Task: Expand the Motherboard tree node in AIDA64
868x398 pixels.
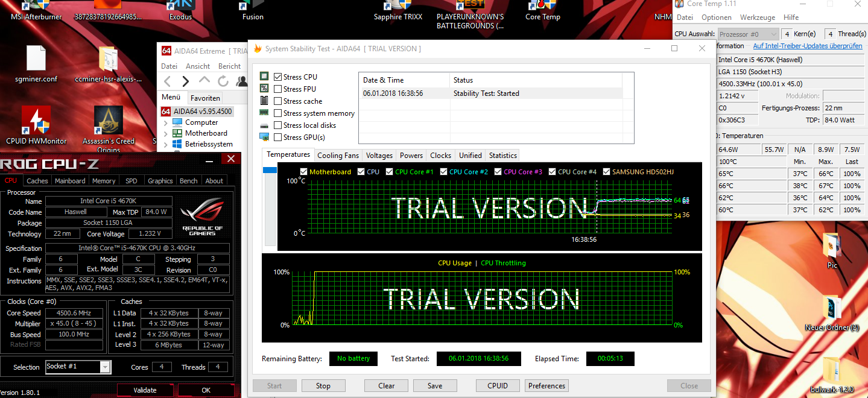Action: pos(166,133)
